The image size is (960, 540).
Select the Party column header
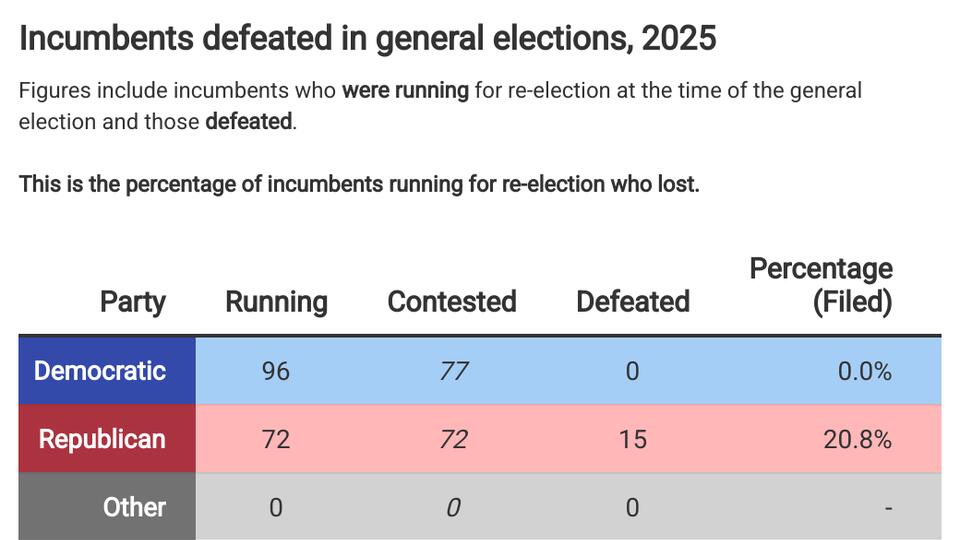(132, 301)
